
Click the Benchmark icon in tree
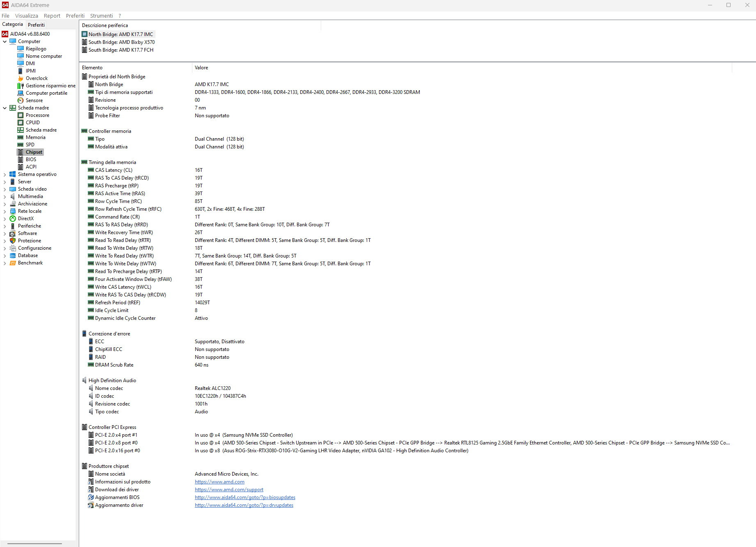tap(13, 263)
